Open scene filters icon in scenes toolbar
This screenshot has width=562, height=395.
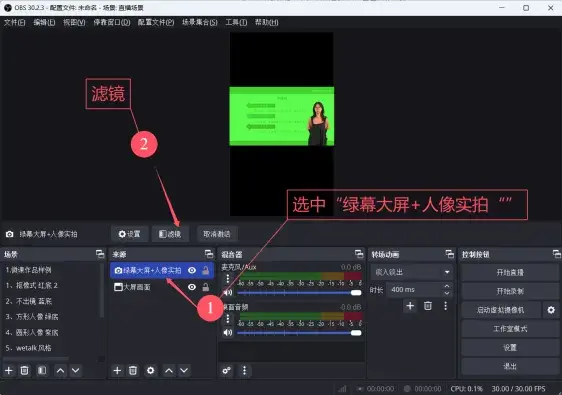click(x=42, y=370)
